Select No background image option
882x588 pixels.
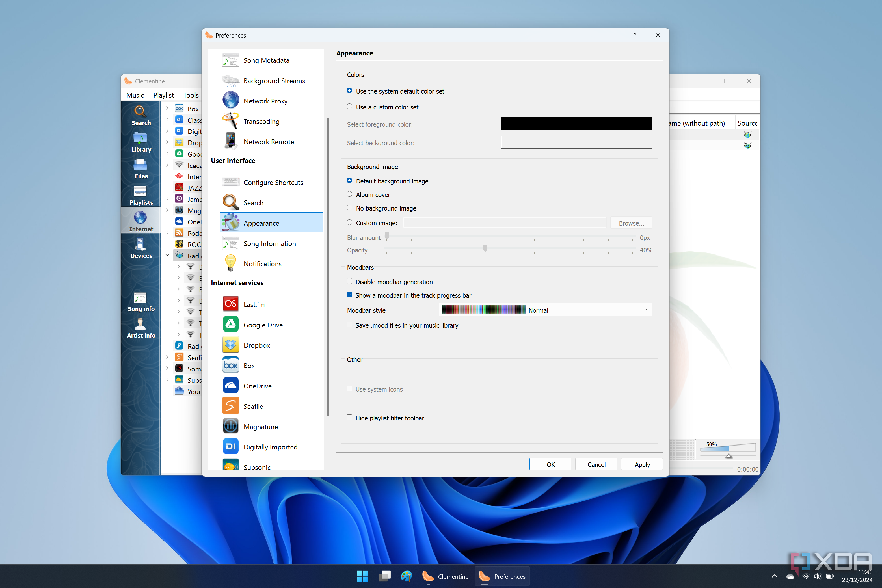pos(381,208)
